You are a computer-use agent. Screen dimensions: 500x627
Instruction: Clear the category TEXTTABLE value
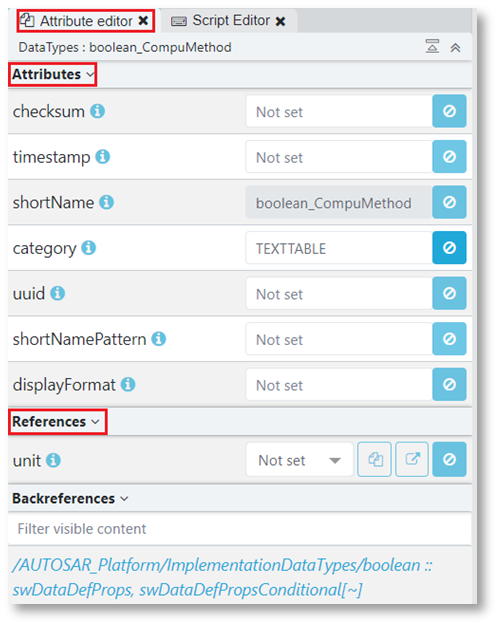449,248
